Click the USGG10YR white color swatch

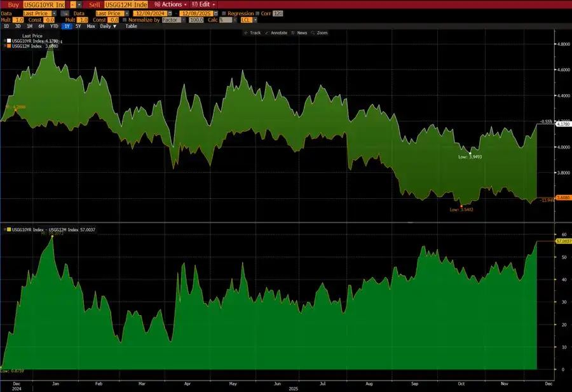pyautogui.click(x=9, y=41)
